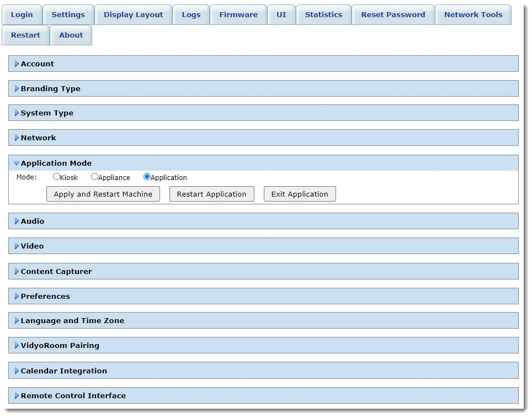
Task: Expand the Content Capturer section
Action: pyautogui.click(x=263, y=271)
